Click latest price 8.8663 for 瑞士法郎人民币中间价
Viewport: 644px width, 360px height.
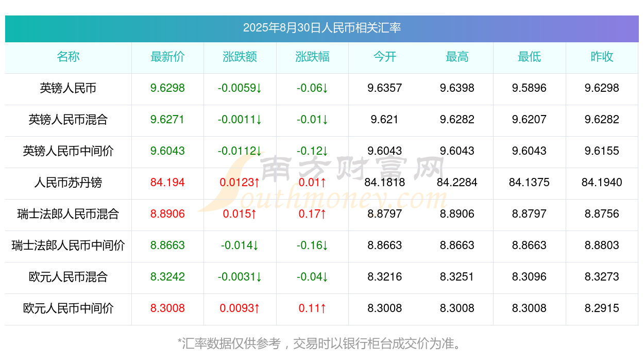click(x=167, y=246)
